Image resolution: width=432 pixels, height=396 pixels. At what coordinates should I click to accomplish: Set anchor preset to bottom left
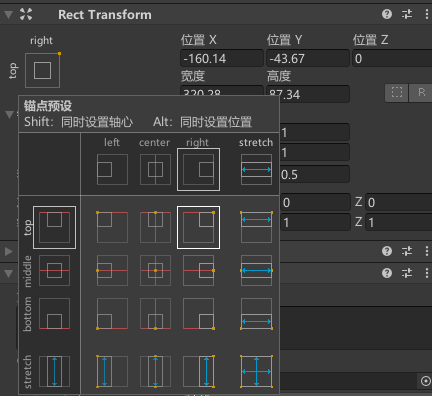point(112,314)
